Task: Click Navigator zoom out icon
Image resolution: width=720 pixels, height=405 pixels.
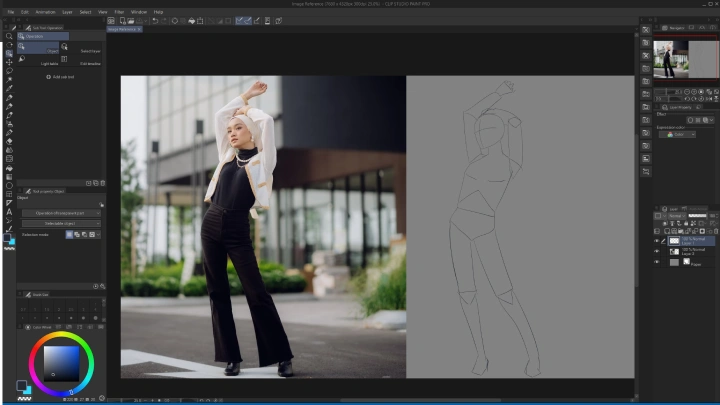Action: (687, 92)
